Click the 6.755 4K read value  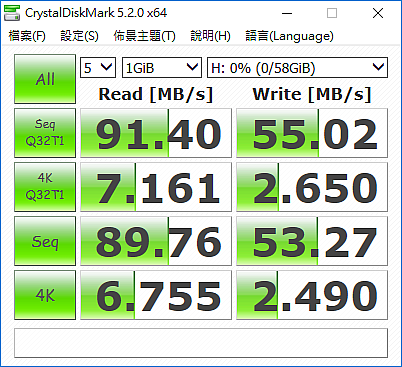pyautogui.click(x=156, y=295)
